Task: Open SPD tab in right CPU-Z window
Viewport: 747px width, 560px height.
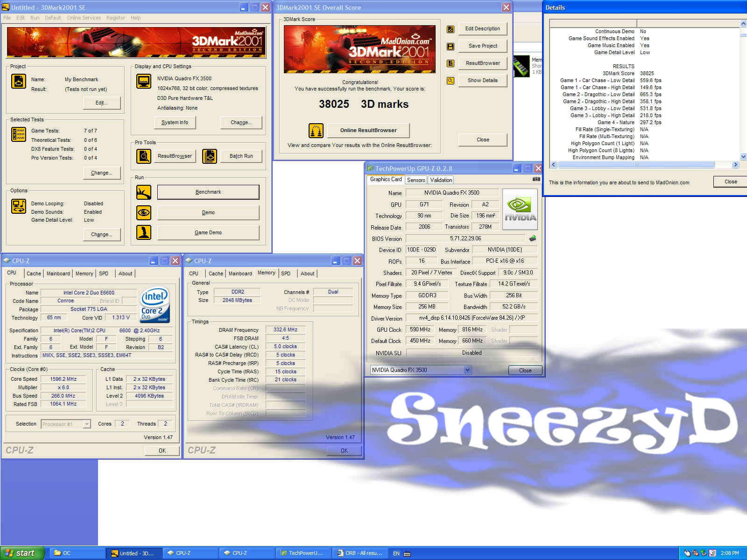Action: tap(286, 274)
